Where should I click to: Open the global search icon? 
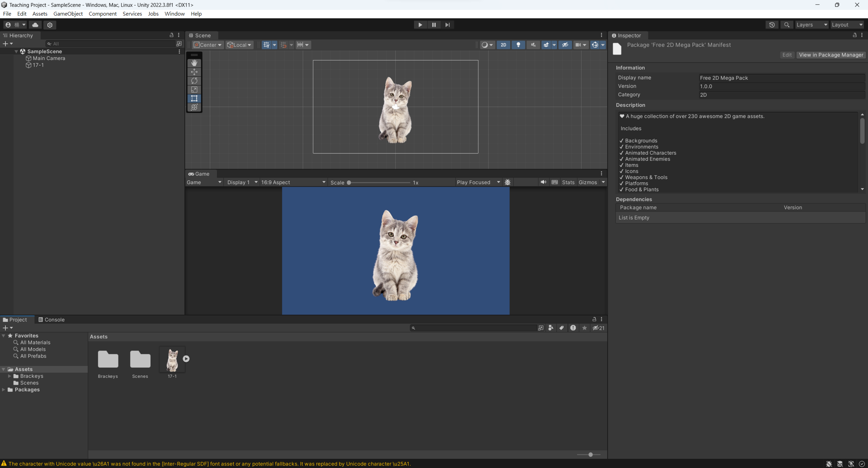[x=786, y=25]
